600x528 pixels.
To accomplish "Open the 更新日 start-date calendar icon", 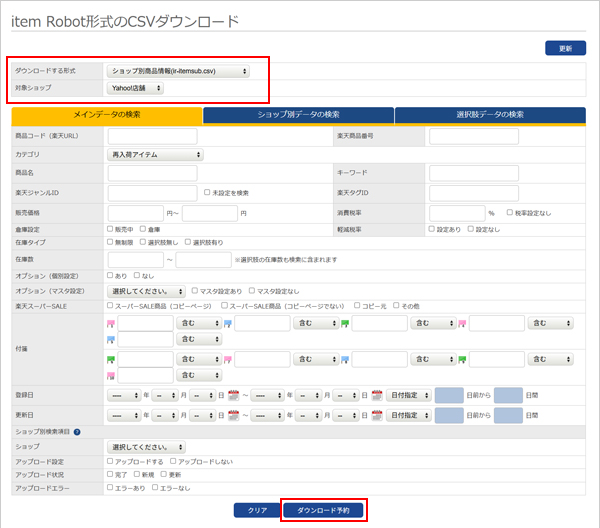I will pos(233,415).
